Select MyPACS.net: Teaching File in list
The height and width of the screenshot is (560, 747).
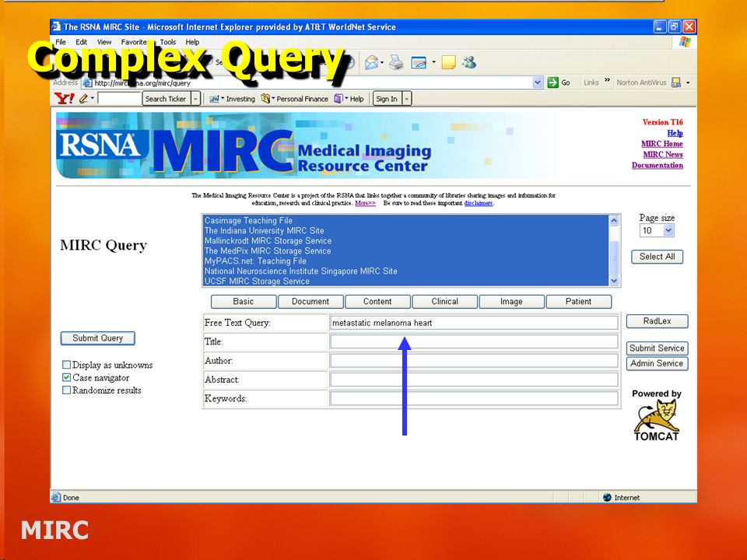point(406,261)
